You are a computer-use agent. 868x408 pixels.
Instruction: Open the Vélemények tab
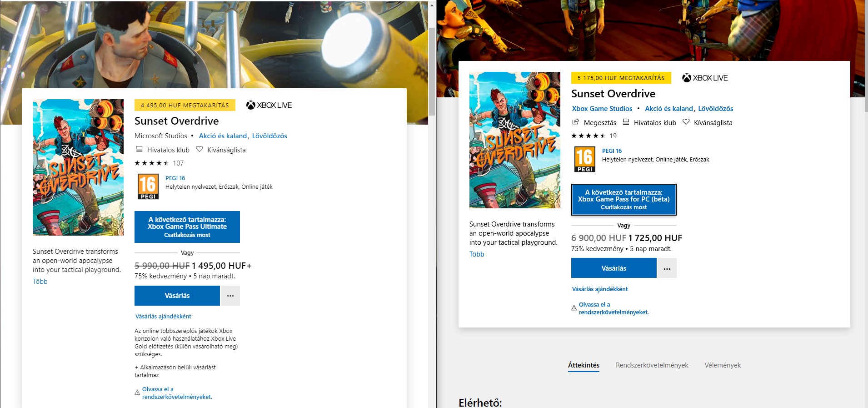coord(723,365)
